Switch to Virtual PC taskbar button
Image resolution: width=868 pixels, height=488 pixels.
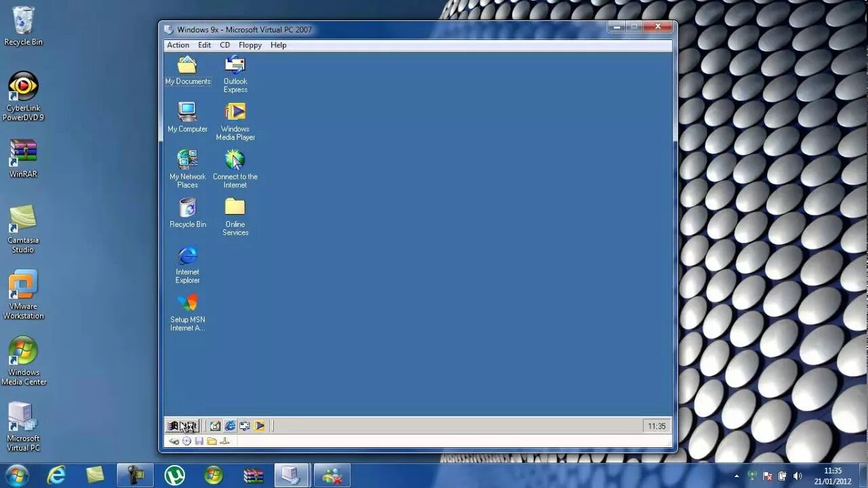coord(292,475)
